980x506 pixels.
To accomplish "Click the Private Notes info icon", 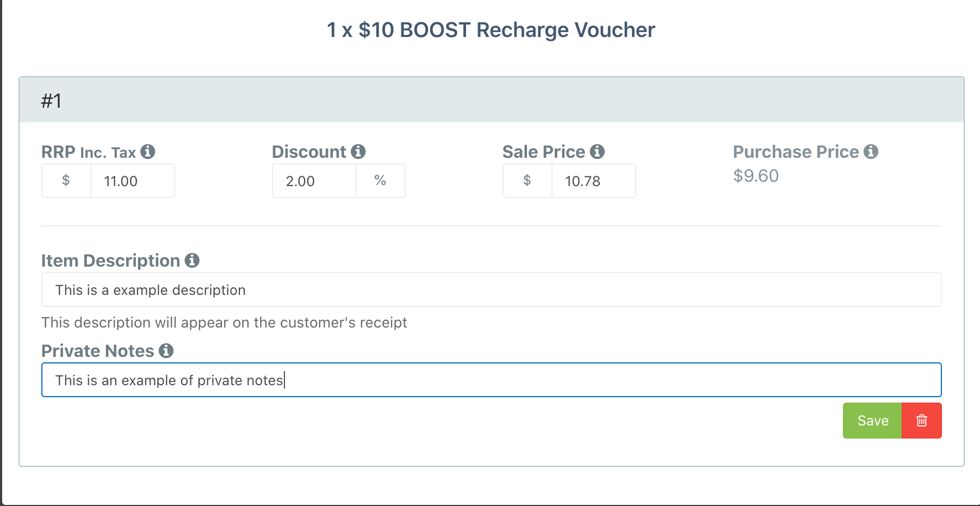I will click(x=166, y=351).
